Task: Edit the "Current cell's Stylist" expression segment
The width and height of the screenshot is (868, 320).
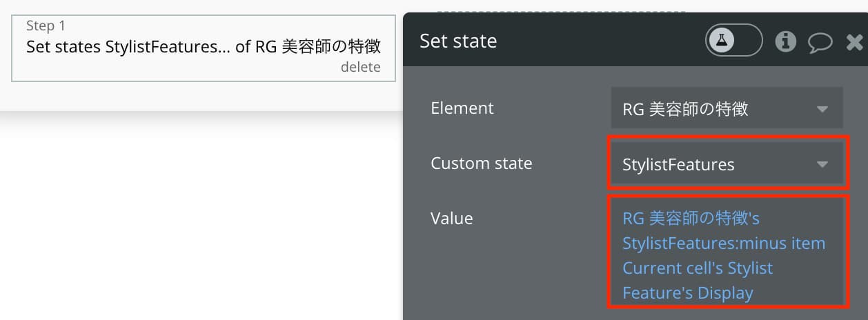Action: [x=698, y=268]
